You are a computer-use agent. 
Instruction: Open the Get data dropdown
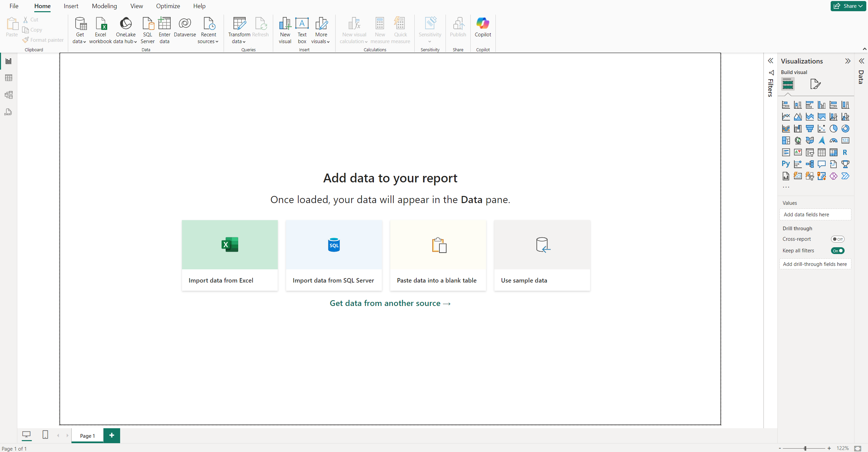click(x=80, y=38)
